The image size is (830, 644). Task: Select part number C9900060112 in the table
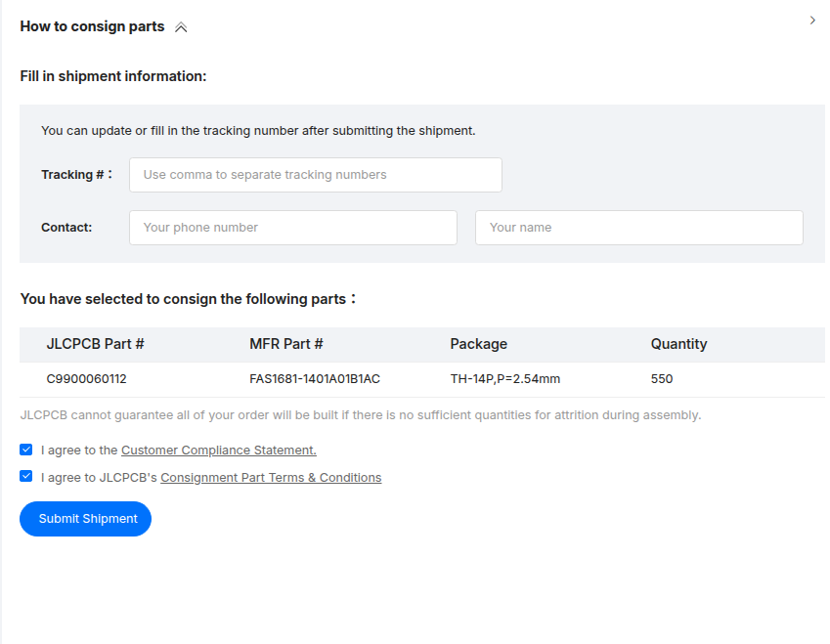[87, 379]
